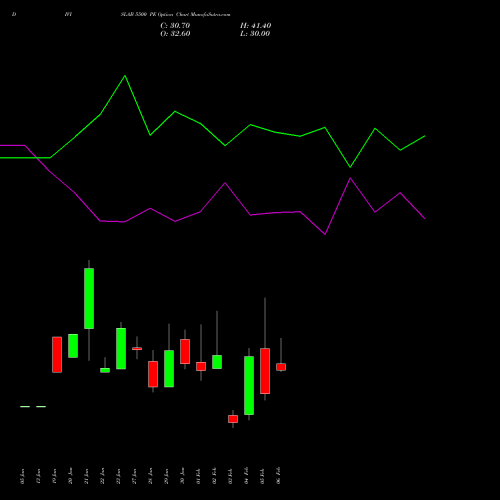This screenshot has width=500, height=500.
Task: Click the green candle above 20 Jan
Action: pos(73,346)
